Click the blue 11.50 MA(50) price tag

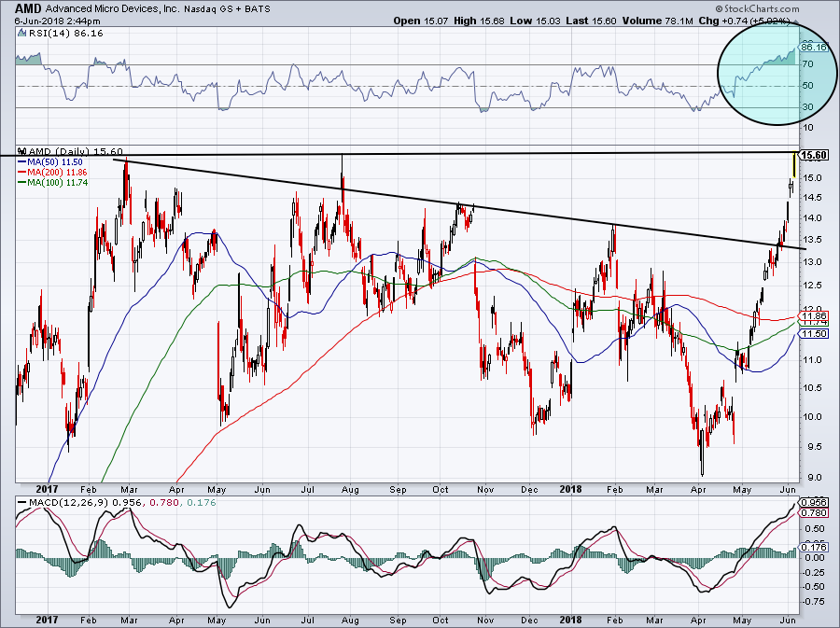click(814, 333)
